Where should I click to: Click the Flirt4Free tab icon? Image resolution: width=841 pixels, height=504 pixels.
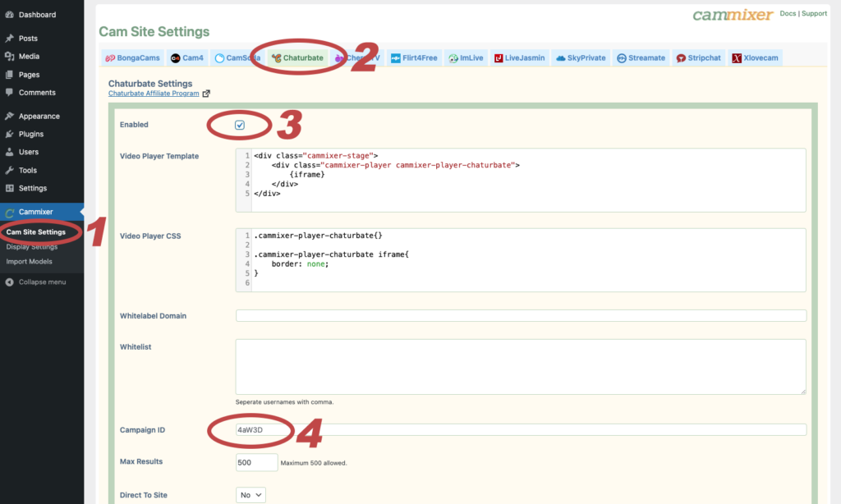point(395,58)
